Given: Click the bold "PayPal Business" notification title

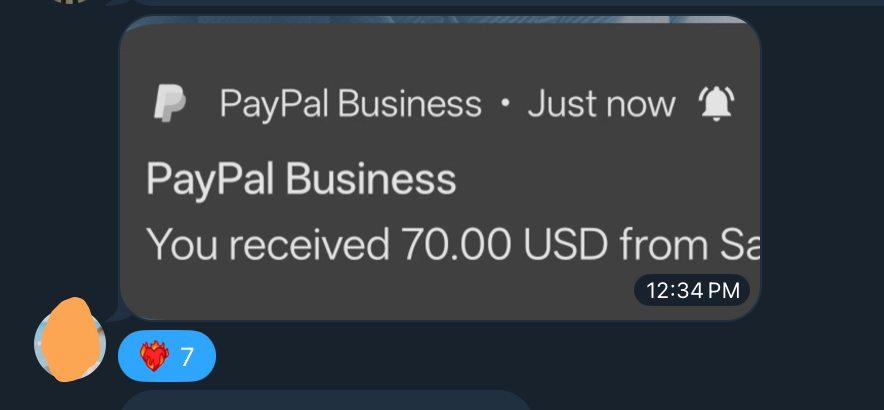Looking at the screenshot, I should [301, 179].
